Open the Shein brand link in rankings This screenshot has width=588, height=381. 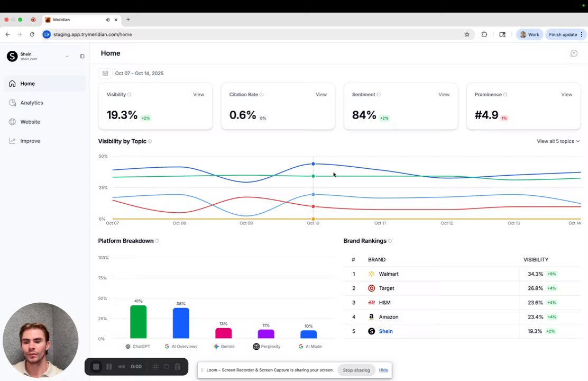(x=385, y=331)
